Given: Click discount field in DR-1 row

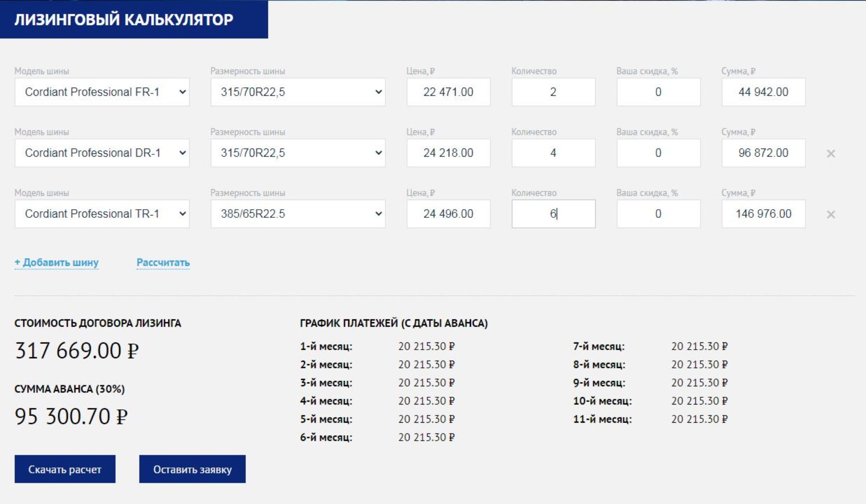Looking at the screenshot, I should [x=658, y=153].
